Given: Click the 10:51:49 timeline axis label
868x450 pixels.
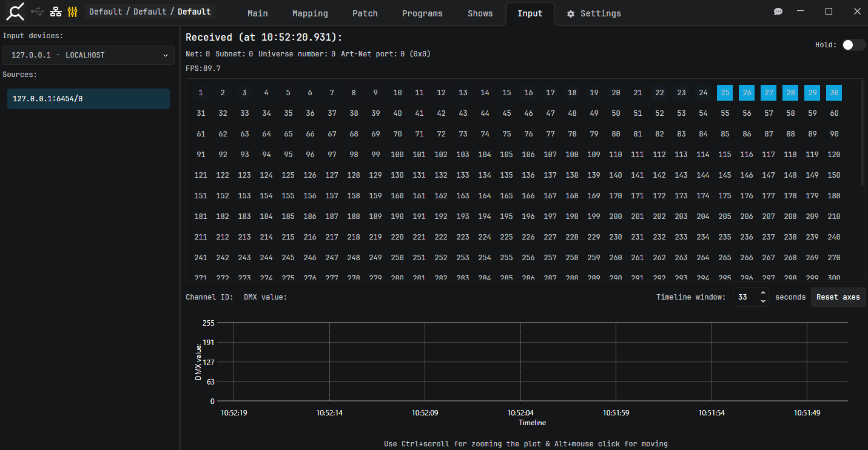Looking at the screenshot, I should (x=807, y=412).
